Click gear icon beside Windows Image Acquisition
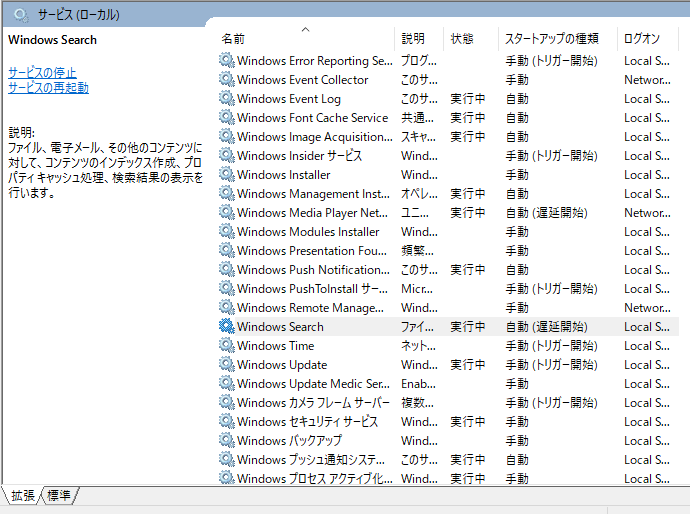 pos(227,136)
